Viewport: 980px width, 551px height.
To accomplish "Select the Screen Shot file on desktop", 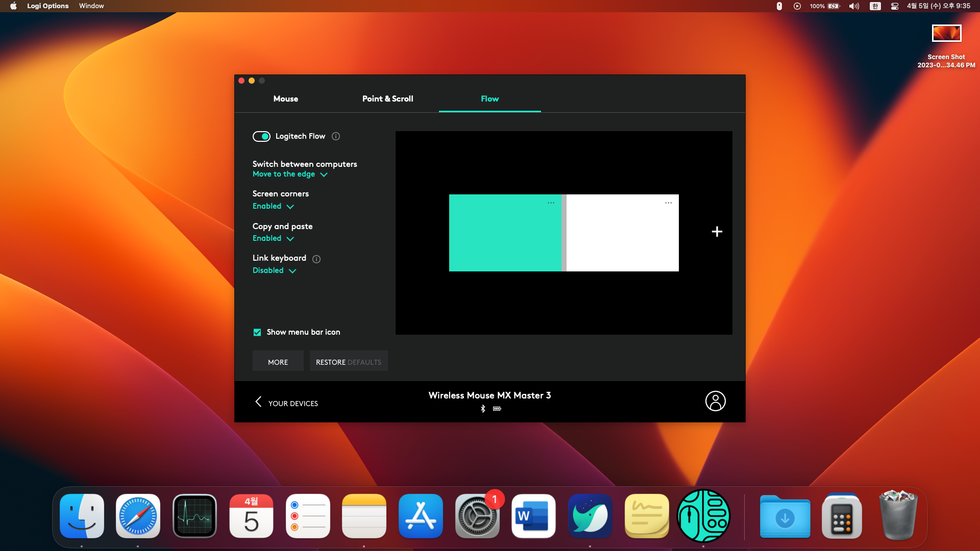I will [x=946, y=46].
